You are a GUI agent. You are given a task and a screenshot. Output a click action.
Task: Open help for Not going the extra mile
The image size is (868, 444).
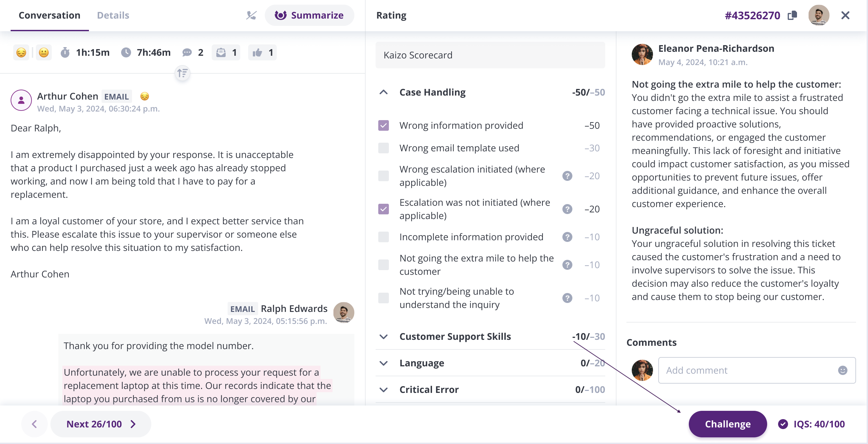567,265
